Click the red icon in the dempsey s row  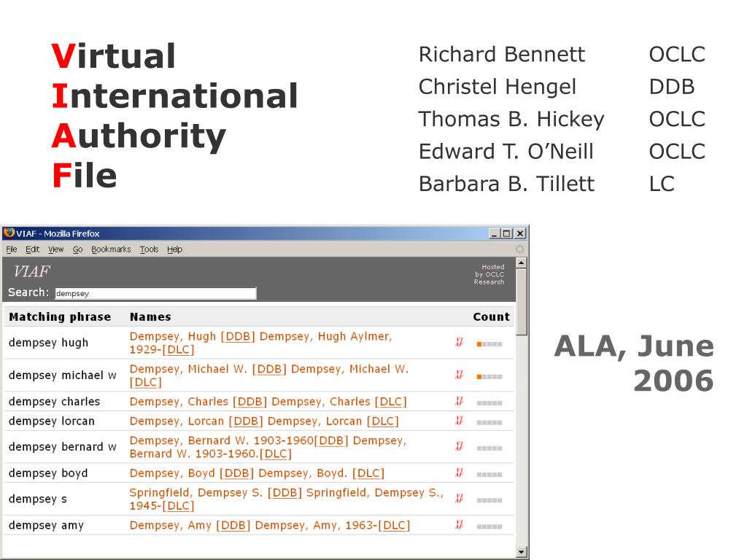460,499
